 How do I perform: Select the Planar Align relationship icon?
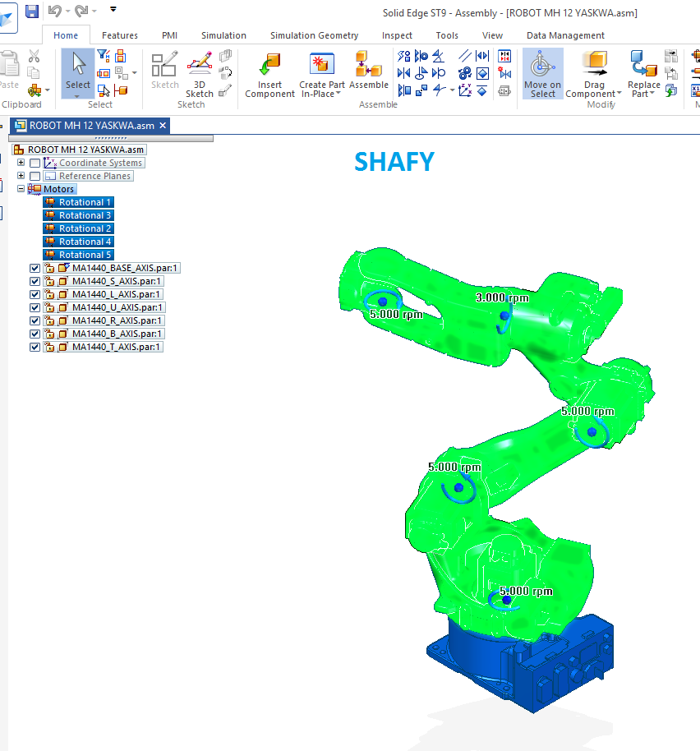tap(404, 90)
